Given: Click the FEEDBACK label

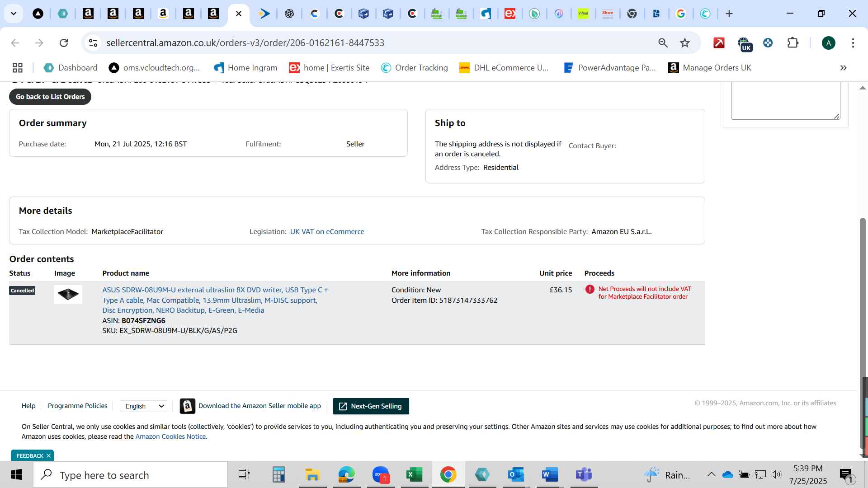Looking at the screenshot, I should 30,455.
